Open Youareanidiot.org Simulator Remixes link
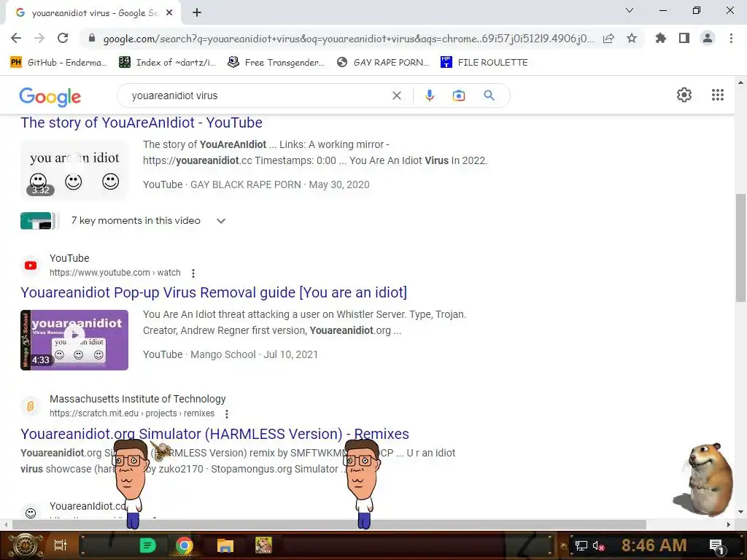747x560 pixels. coord(214,434)
